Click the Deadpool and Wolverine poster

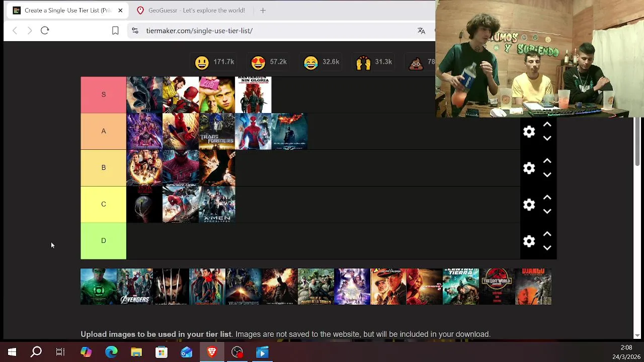coord(181,95)
